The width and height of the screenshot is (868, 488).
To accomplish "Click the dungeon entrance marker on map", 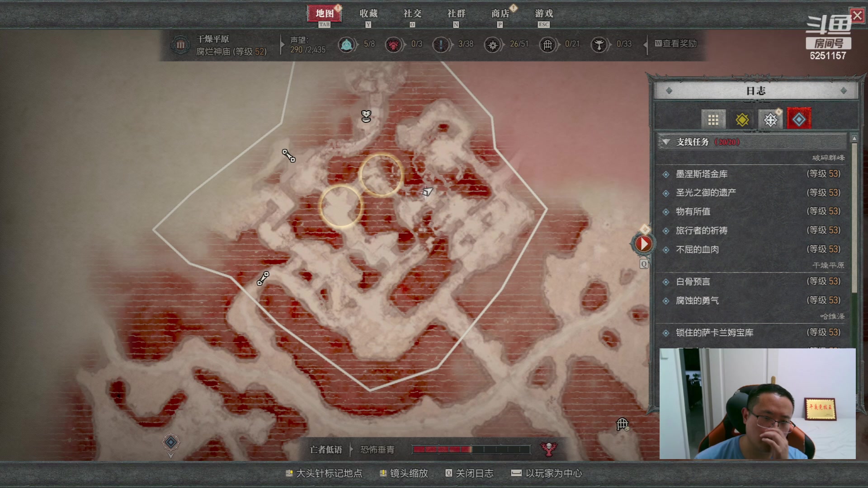I will (623, 424).
